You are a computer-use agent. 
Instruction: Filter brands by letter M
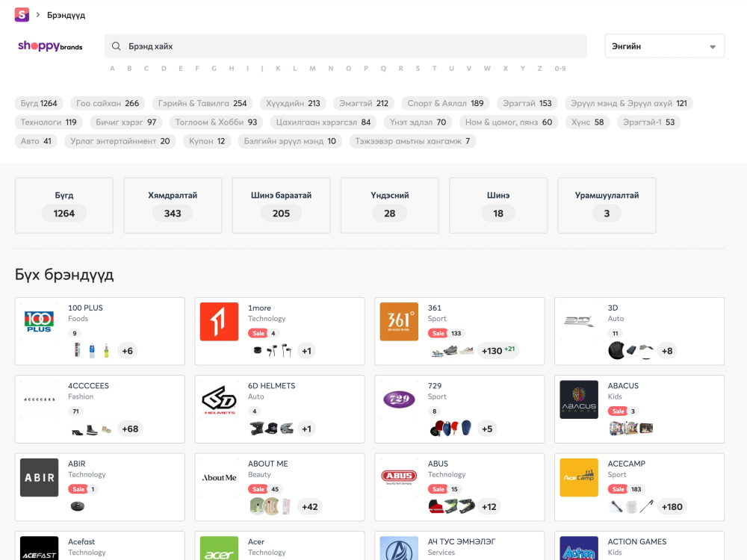312,69
